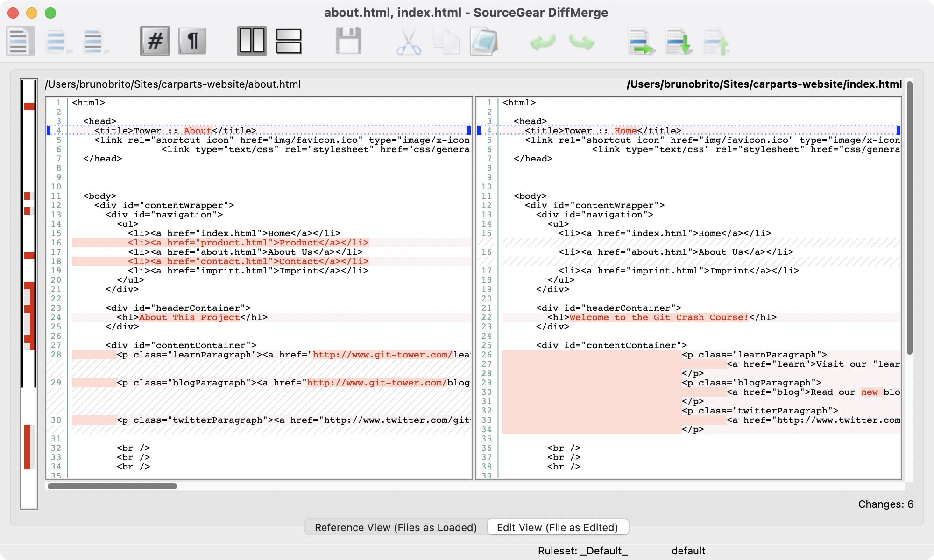This screenshot has width=934, height=560.
Task: Switch to Reference View (Files as Loaded)
Action: (x=395, y=527)
